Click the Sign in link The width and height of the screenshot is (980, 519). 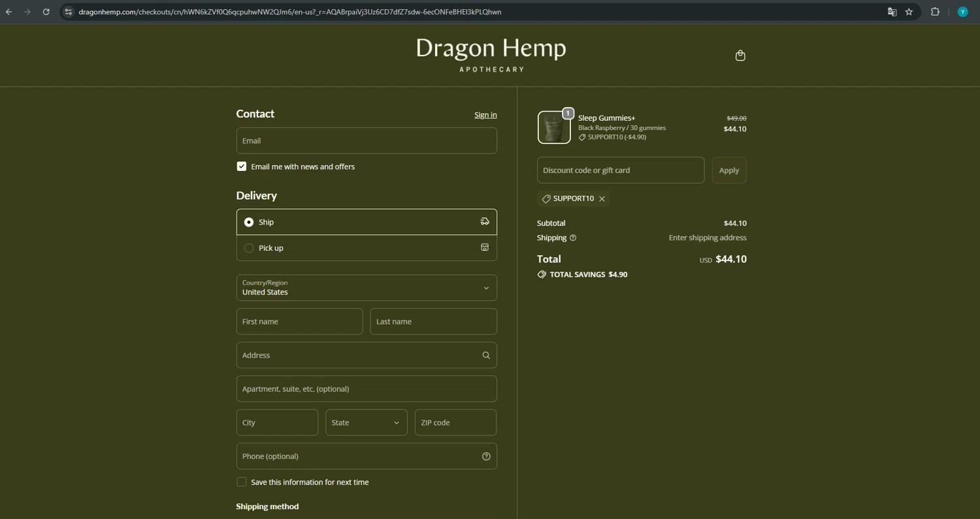point(485,115)
